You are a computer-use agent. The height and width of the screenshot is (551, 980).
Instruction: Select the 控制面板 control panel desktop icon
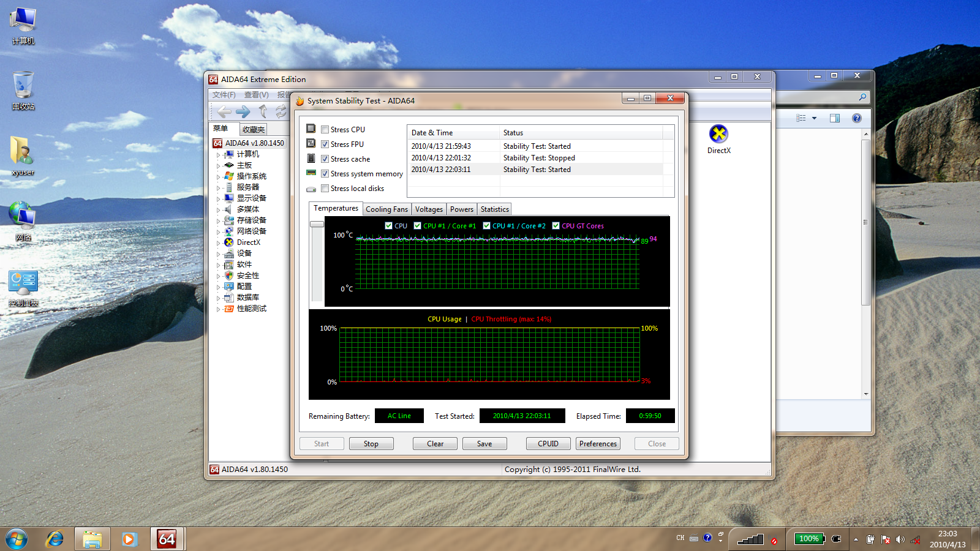pyautogui.click(x=23, y=288)
